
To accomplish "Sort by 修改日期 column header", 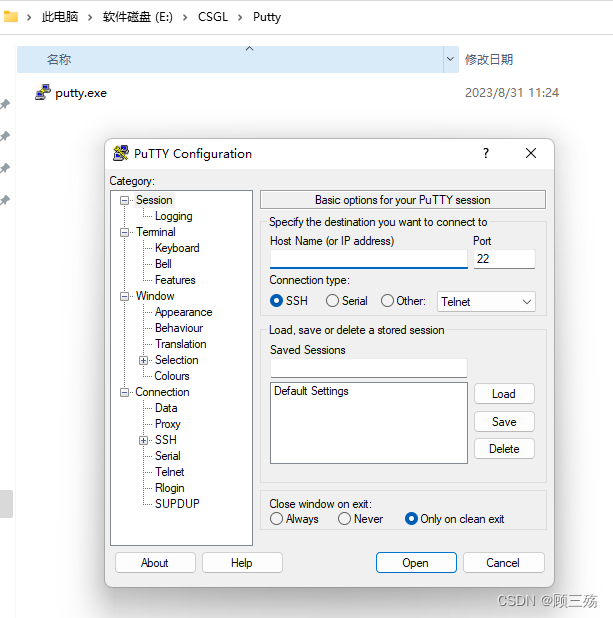I will (489, 60).
